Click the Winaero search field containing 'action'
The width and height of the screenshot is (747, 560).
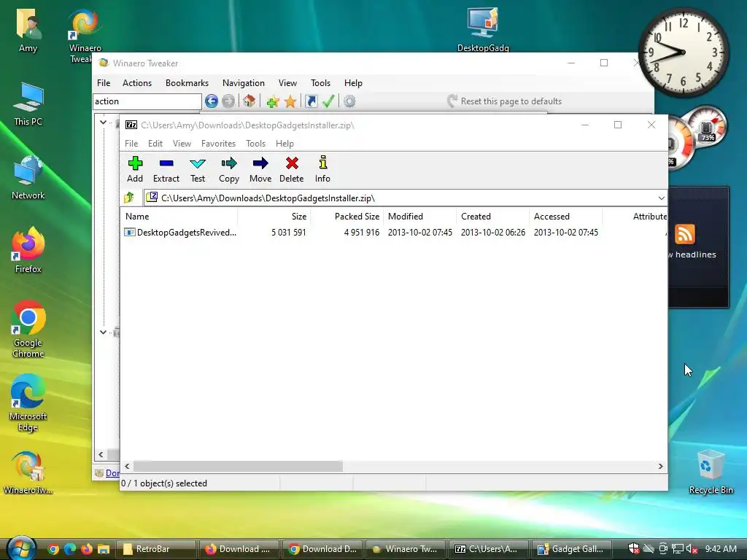tap(147, 101)
